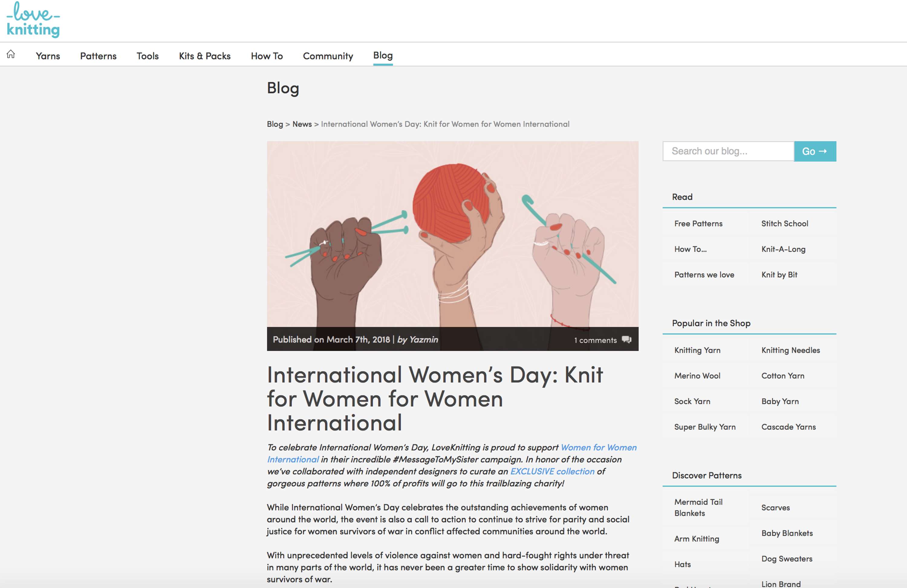Open Arm Knitting patterns link
The width and height of the screenshot is (907, 588).
(697, 539)
